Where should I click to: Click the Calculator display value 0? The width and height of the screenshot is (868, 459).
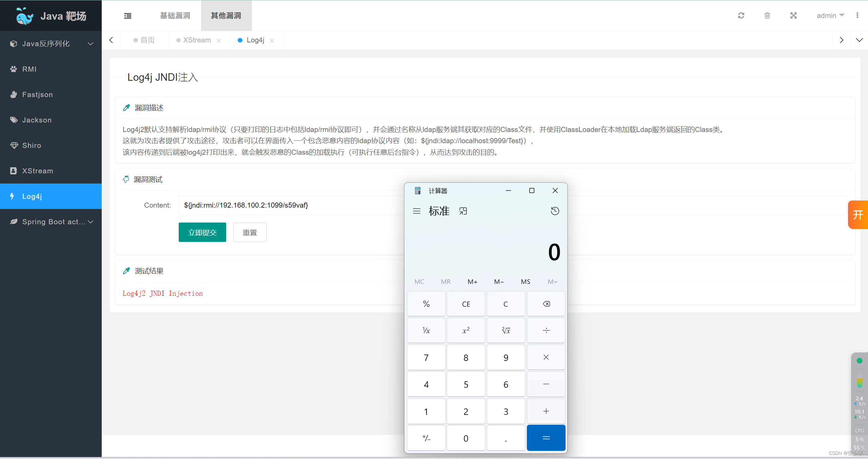click(x=554, y=252)
